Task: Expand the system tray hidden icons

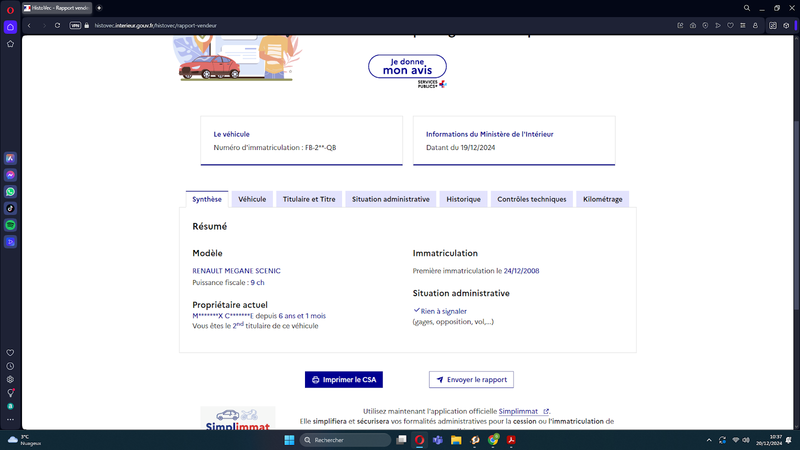Action: [x=709, y=440]
